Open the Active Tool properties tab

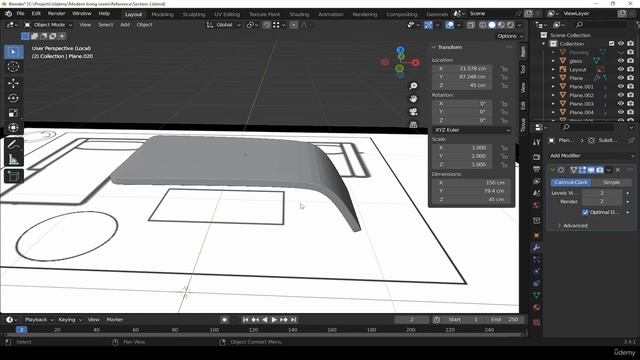[537, 142]
